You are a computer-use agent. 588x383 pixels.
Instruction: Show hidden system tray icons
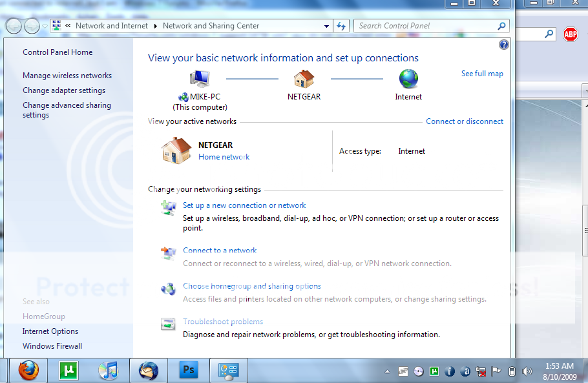(x=388, y=371)
